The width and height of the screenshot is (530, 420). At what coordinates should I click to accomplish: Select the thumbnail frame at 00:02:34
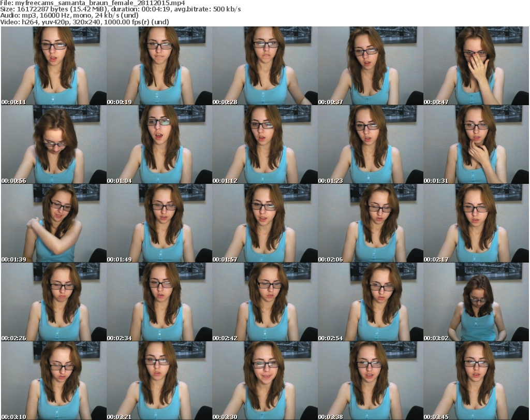point(159,301)
